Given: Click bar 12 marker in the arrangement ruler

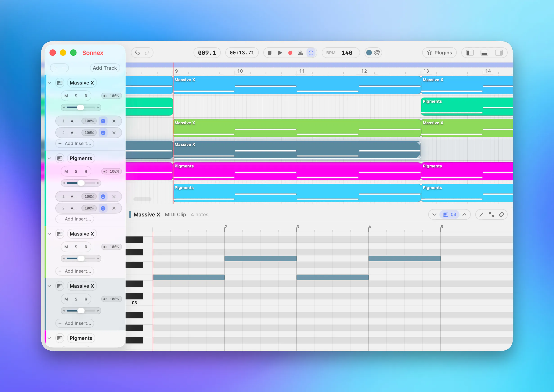Looking at the screenshot, I should 364,71.
